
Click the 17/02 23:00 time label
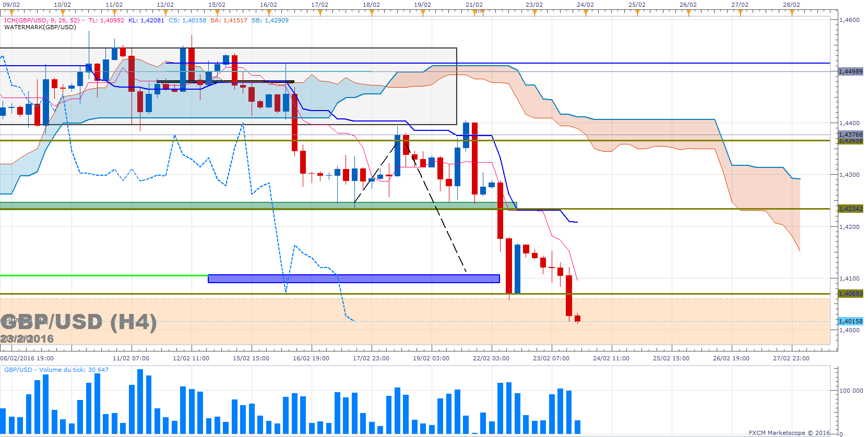point(371,358)
